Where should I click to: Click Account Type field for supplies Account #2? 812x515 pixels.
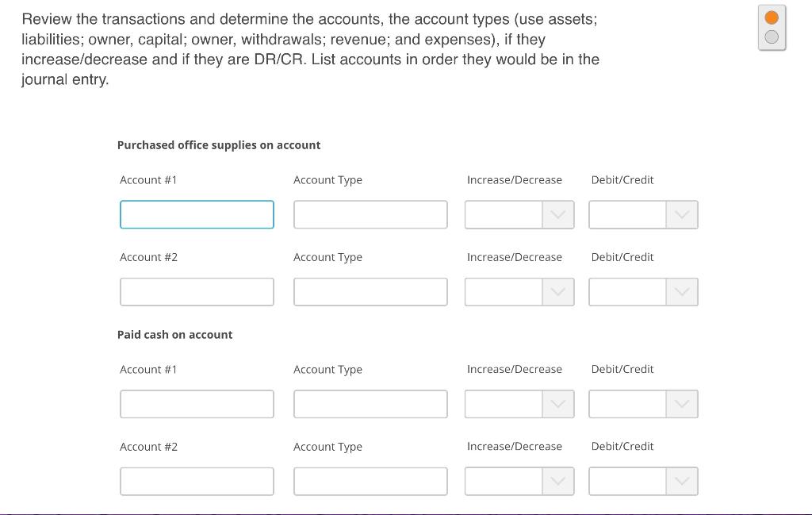[x=370, y=292]
